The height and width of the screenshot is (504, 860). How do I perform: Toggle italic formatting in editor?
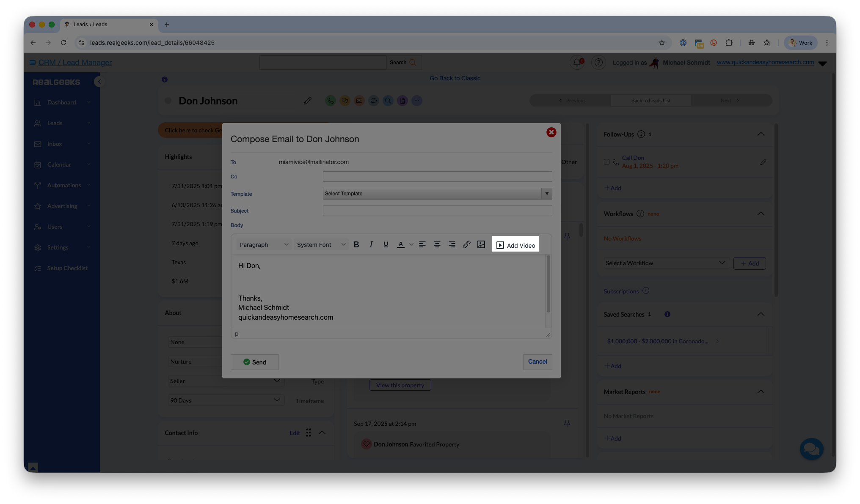point(371,244)
